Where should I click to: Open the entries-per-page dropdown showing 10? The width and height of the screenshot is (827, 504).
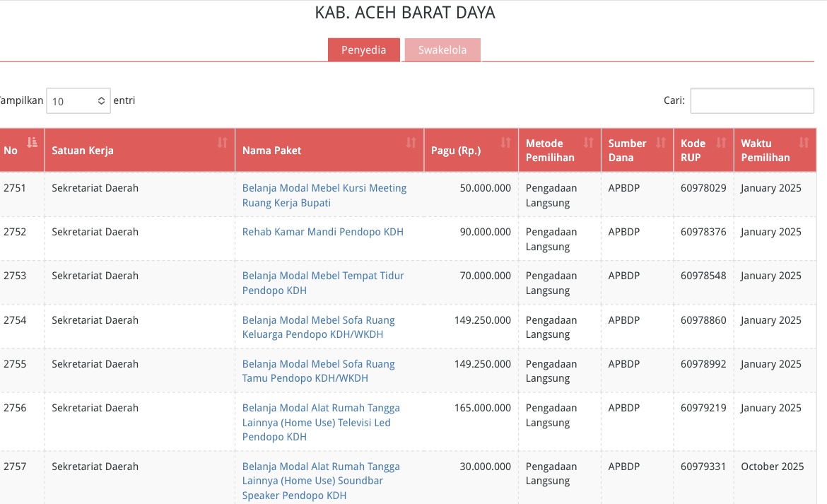(78, 101)
